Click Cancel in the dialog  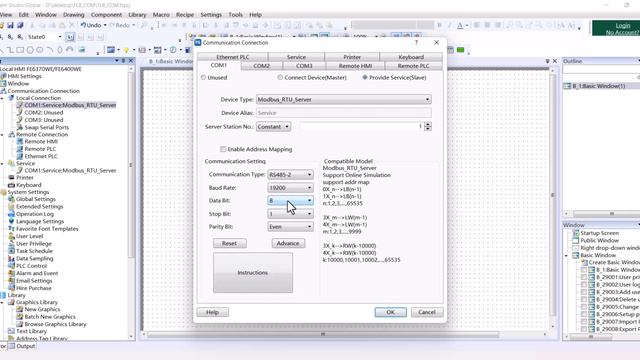pos(427,312)
